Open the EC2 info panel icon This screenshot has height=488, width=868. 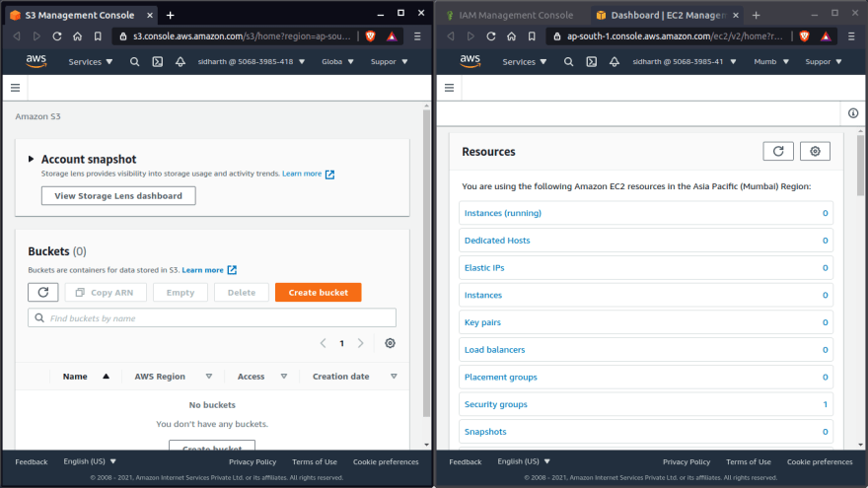pos(853,113)
